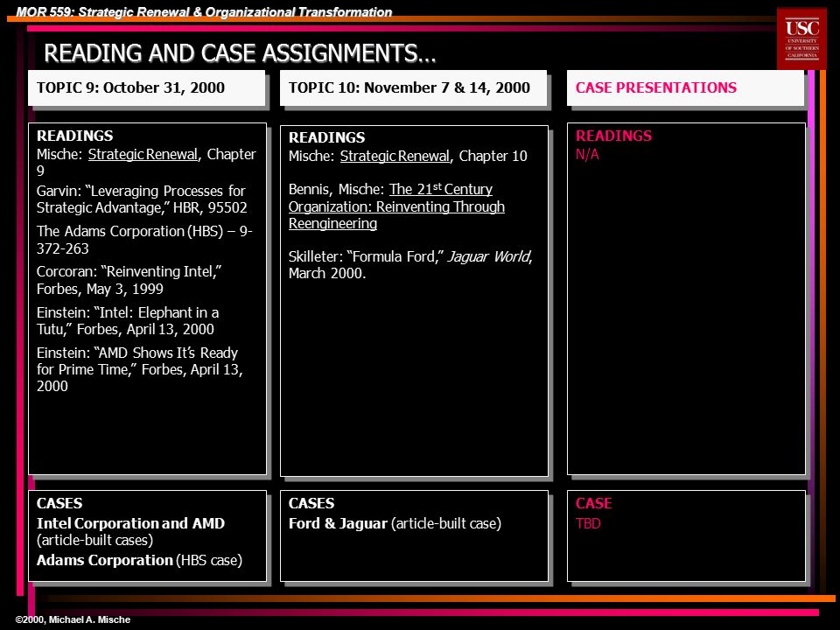This screenshot has width=840, height=630.
Task: Click the MOR 559 course title text
Action: (204, 11)
